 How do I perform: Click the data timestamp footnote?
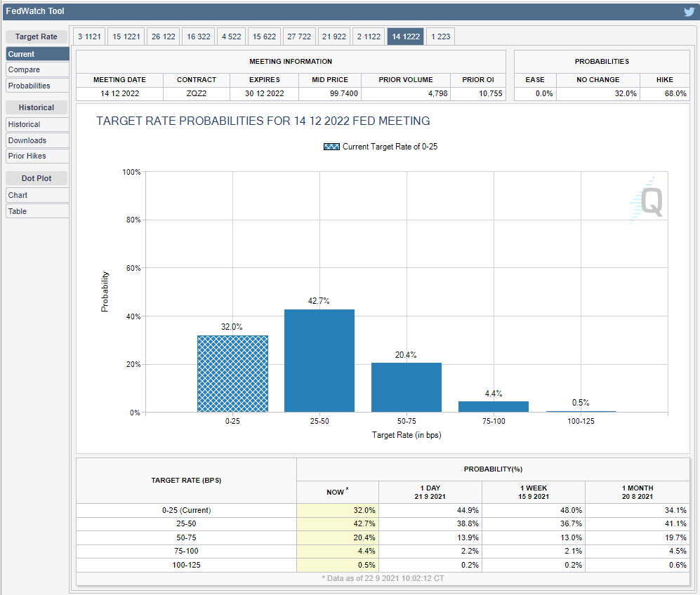click(383, 578)
